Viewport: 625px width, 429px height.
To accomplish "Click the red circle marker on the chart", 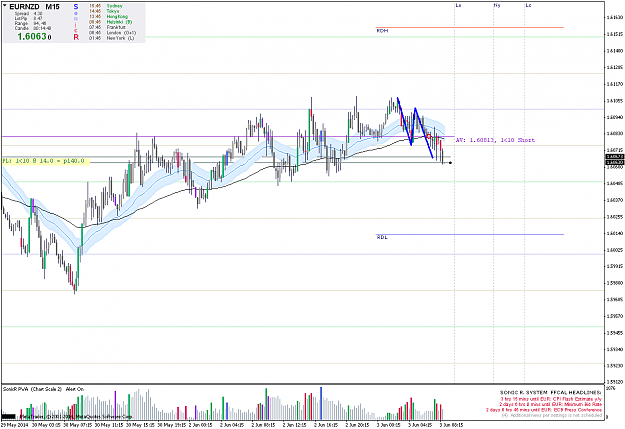I will tap(429, 137).
